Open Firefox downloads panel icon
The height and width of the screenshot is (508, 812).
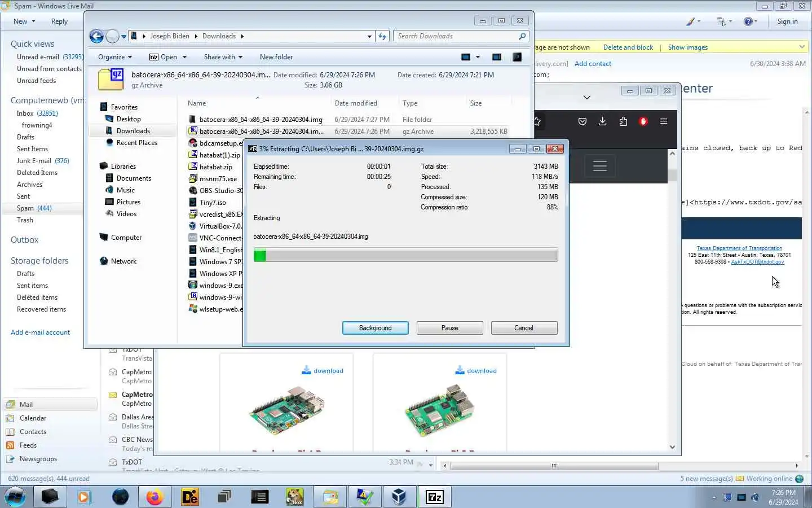click(x=602, y=121)
